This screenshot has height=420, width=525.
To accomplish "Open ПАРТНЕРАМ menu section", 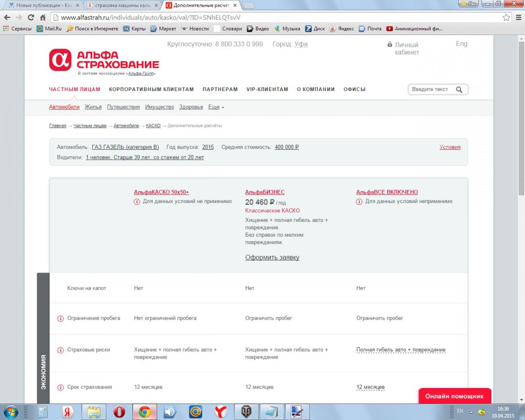I will point(220,89).
